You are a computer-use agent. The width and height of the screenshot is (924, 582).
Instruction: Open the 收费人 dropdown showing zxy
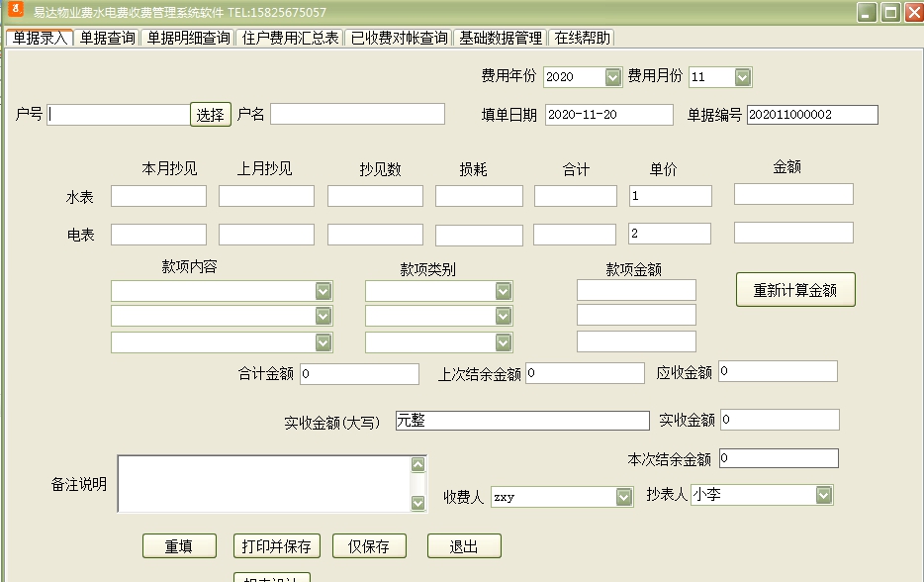pyautogui.click(x=622, y=495)
